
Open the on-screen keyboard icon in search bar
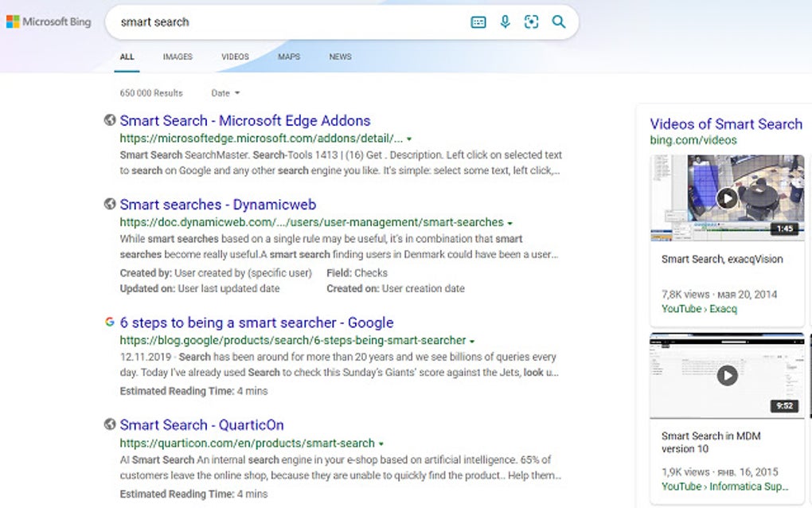pos(478,21)
